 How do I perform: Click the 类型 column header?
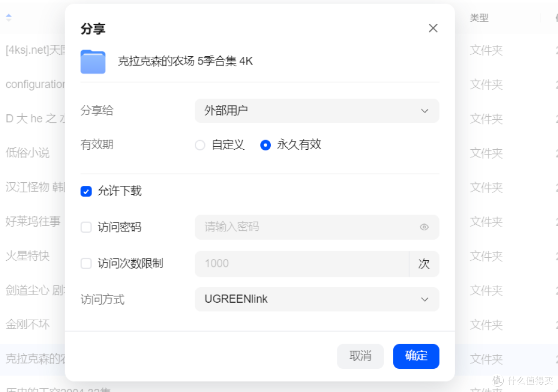click(479, 18)
